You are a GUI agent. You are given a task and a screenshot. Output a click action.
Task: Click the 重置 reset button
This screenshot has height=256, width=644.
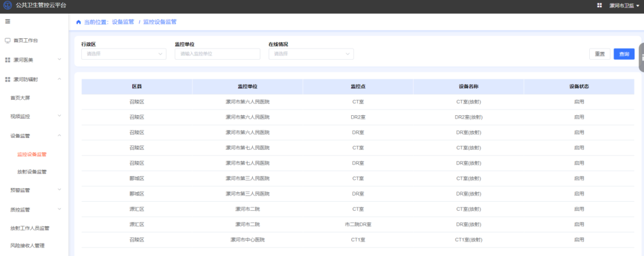pos(600,54)
